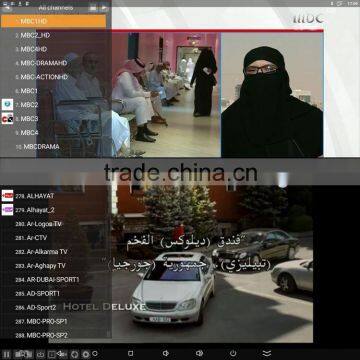This screenshot has width=360, height=360.
Task: Open the All channels category header
Action: pyautogui.click(x=56, y=8)
